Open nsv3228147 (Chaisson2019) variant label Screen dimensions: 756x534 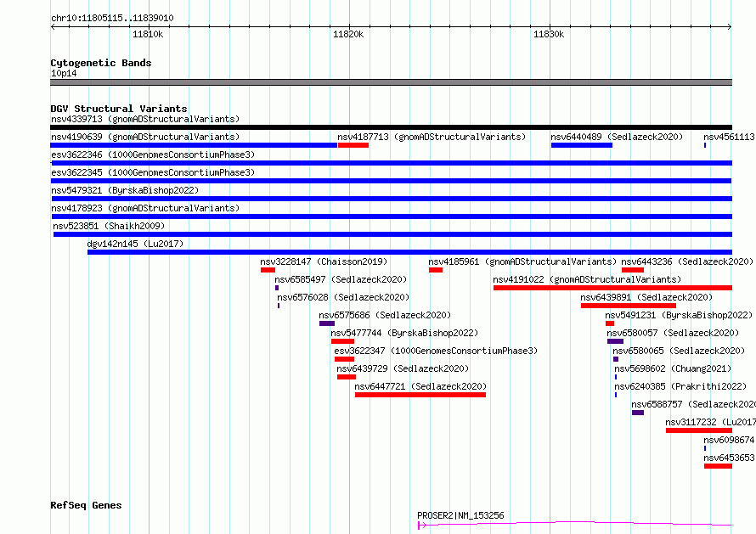click(324, 261)
